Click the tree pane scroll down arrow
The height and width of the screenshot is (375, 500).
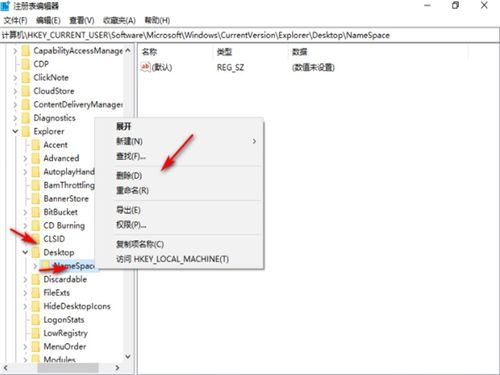tap(128, 357)
